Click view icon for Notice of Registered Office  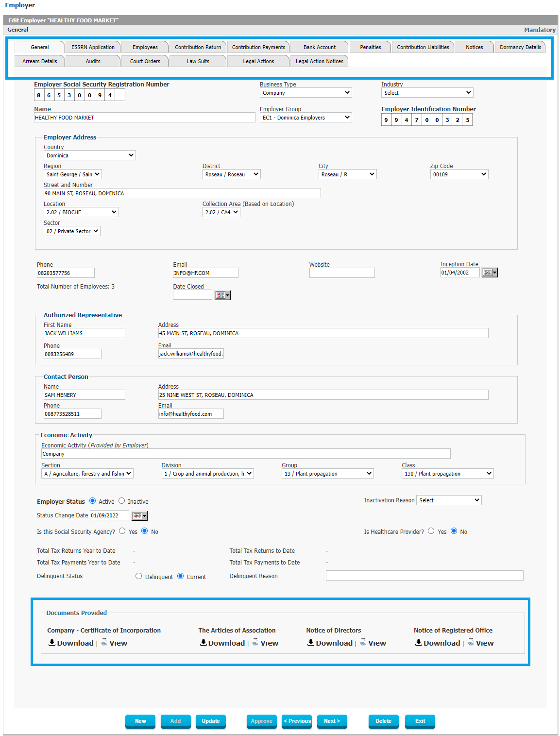(471, 642)
